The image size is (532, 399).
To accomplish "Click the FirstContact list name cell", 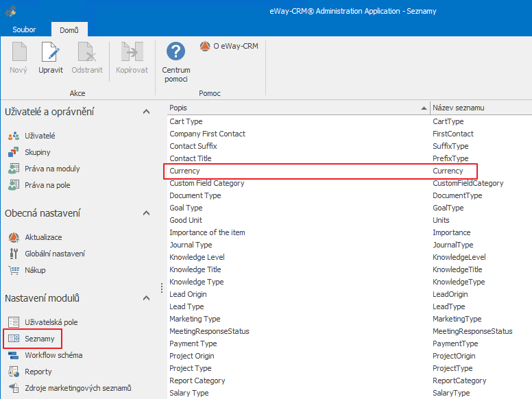I will [x=453, y=134].
